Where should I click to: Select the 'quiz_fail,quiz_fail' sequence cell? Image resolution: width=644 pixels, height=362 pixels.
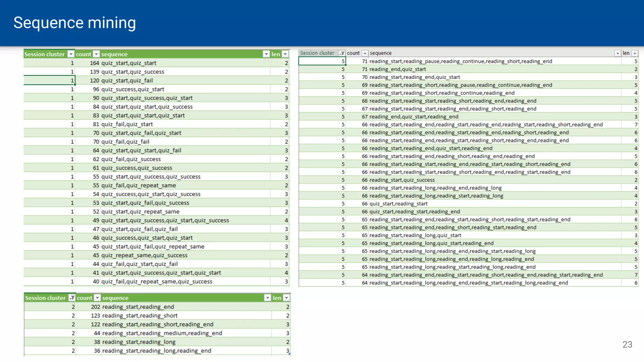click(185, 142)
